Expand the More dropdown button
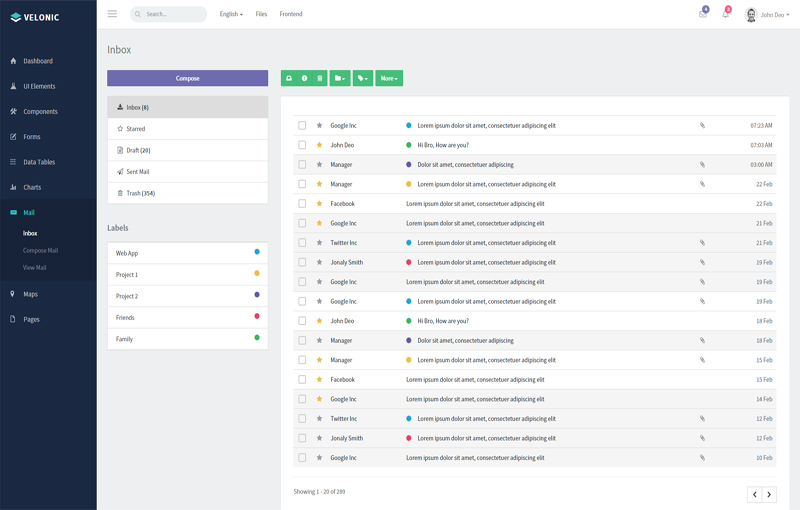The height and width of the screenshot is (510, 800). [x=389, y=78]
